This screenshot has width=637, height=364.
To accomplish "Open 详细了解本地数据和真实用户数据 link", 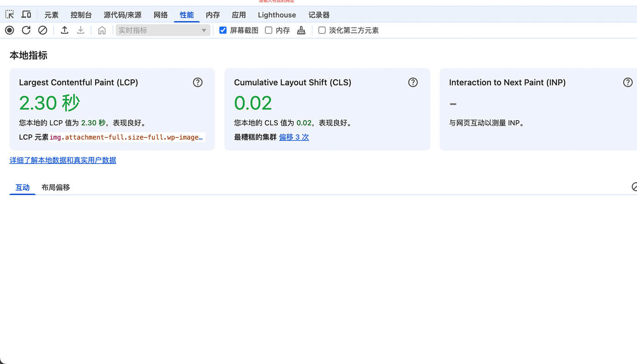I will (63, 160).
